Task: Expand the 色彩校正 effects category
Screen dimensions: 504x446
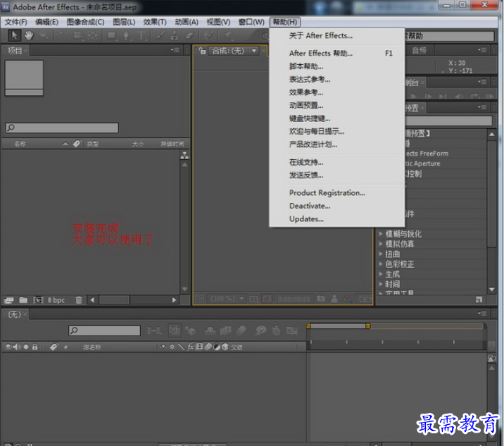Action: pyautogui.click(x=381, y=264)
